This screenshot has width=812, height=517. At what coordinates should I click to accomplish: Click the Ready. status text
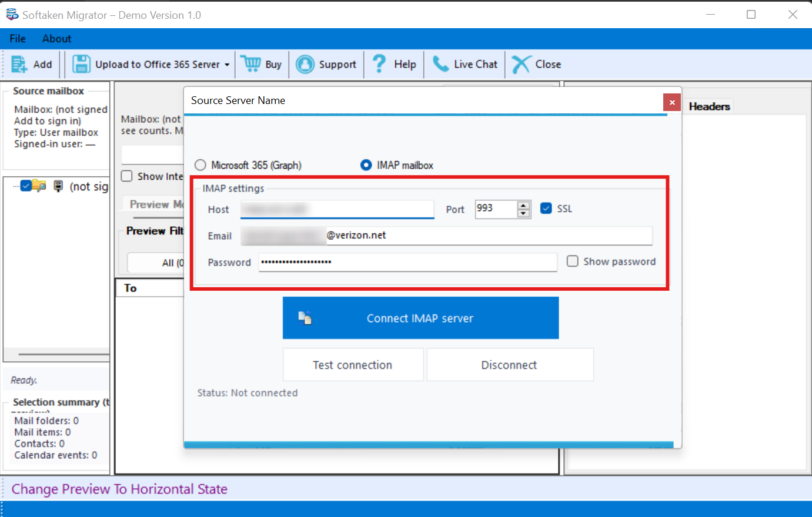[24, 380]
